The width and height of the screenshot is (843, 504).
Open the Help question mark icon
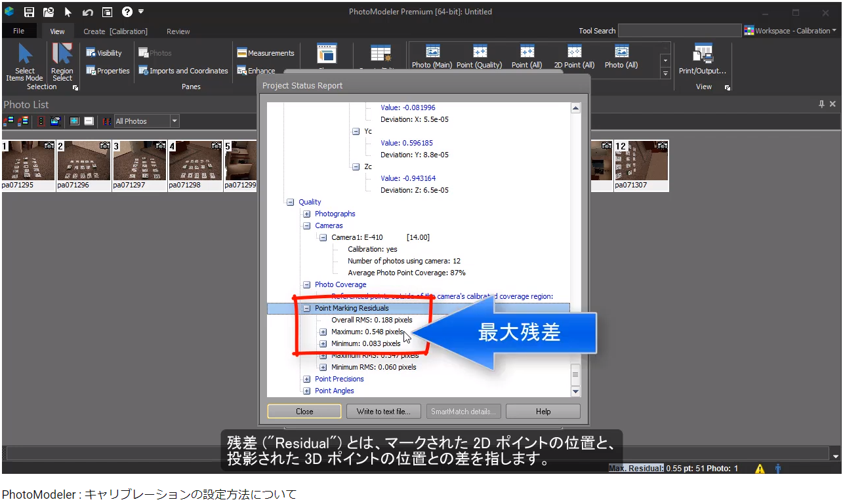point(127,12)
